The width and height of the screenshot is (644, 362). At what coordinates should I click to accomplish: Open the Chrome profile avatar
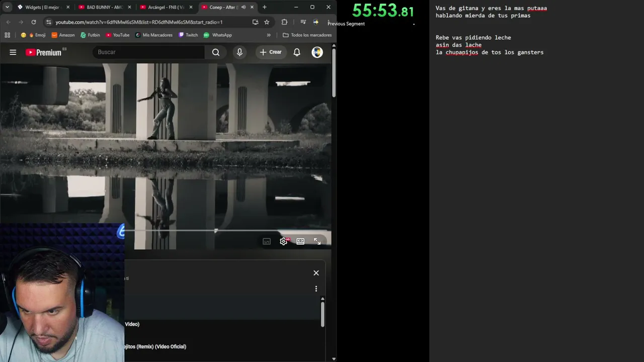pos(315,22)
